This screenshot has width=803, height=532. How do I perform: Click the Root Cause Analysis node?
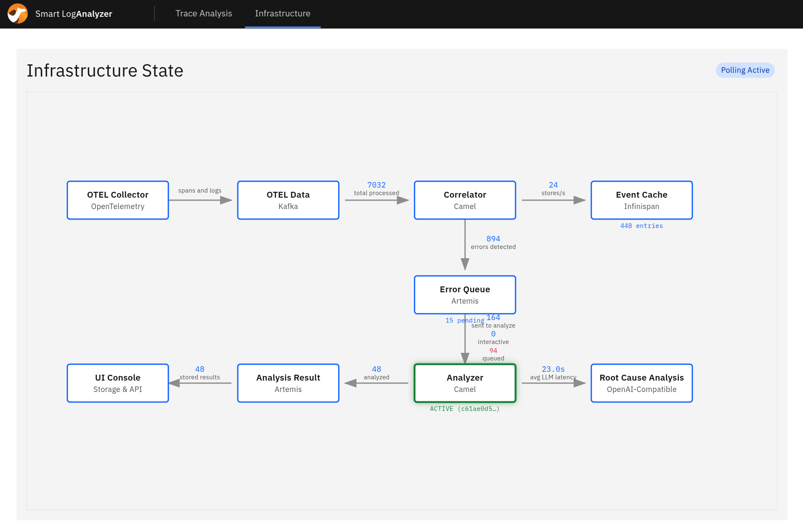(x=642, y=383)
